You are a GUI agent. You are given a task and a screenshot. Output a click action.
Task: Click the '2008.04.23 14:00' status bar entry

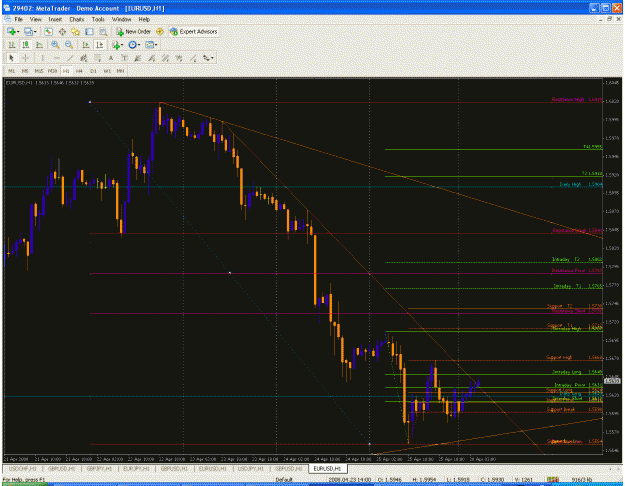click(350, 480)
